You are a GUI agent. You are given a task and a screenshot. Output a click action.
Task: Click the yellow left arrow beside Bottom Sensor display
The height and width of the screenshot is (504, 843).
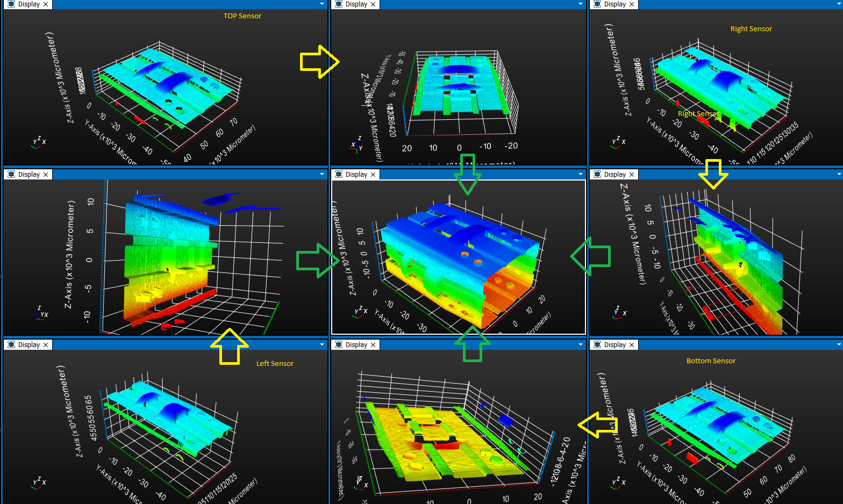(x=597, y=425)
